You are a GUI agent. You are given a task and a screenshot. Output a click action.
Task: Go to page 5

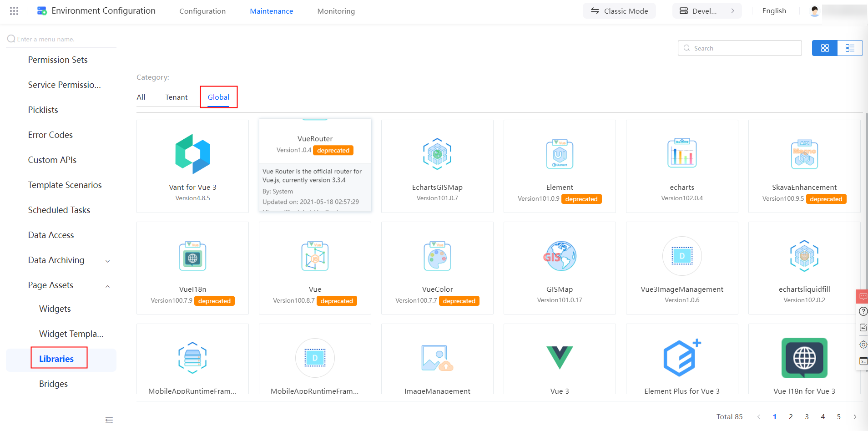[x=839, y=416]
